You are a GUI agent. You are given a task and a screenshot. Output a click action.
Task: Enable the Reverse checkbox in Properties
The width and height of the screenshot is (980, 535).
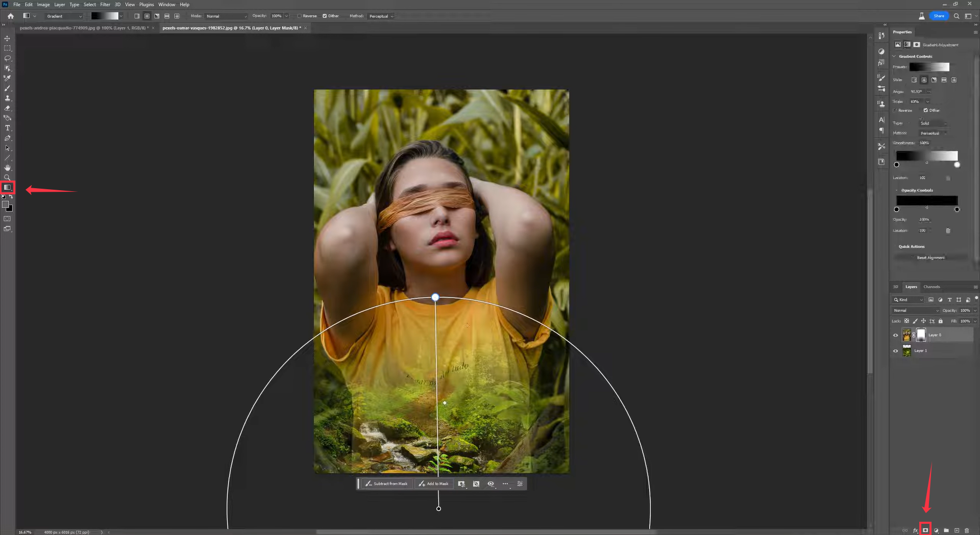pyautogui.click(x=895, y=110)
